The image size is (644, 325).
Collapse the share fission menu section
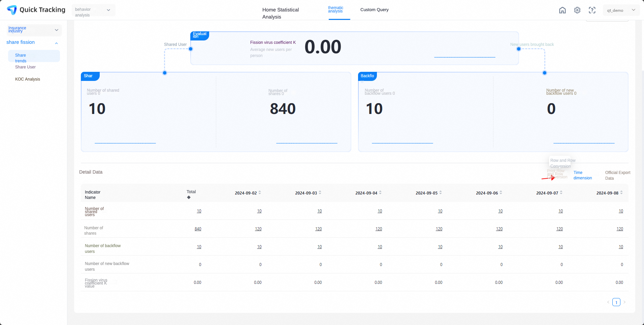tap(56, 43)
